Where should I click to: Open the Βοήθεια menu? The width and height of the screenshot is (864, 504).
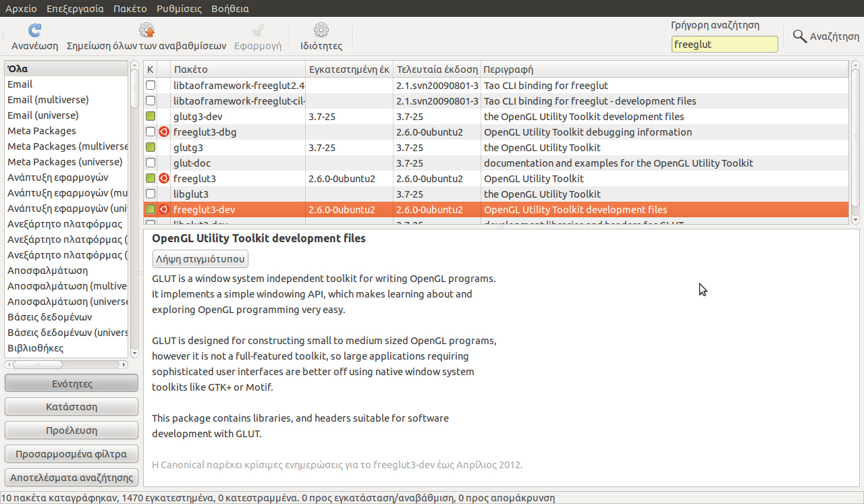(230, 9)
